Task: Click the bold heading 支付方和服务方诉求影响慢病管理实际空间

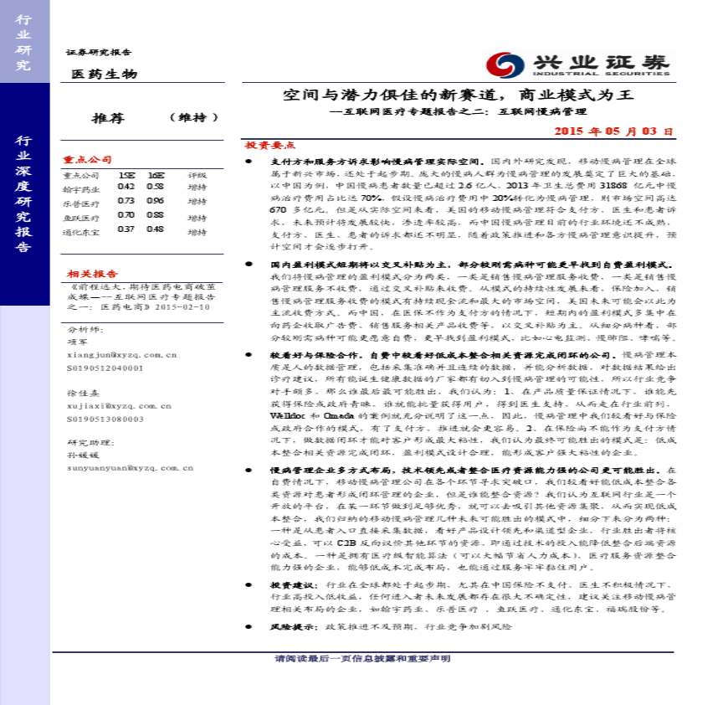Action: 377,162
